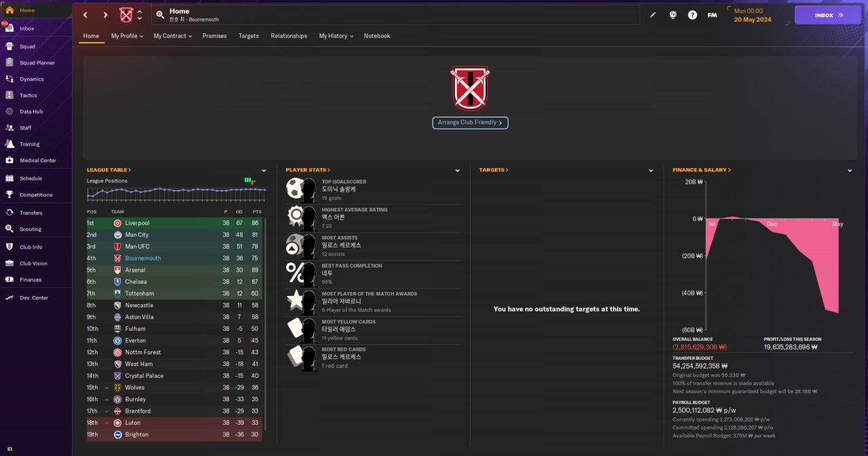This screenshot has width=868, height=456.
Task: Open the TARGETS panel header link
Action: click(x=494, y=170)
